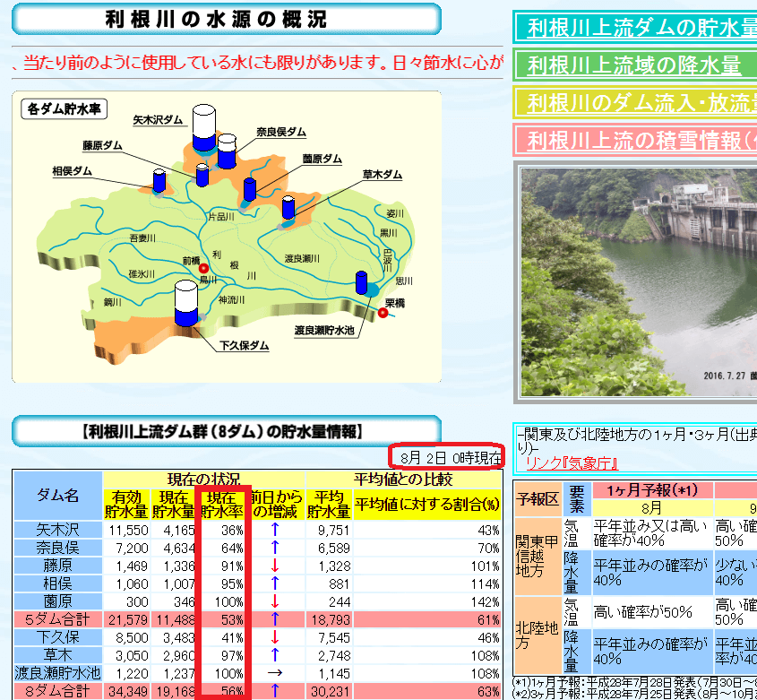Click the 奈良俣ダム cylinder gauge on map
The width and height of the screenshot is (757, 700).
click(x=227, y=151)
